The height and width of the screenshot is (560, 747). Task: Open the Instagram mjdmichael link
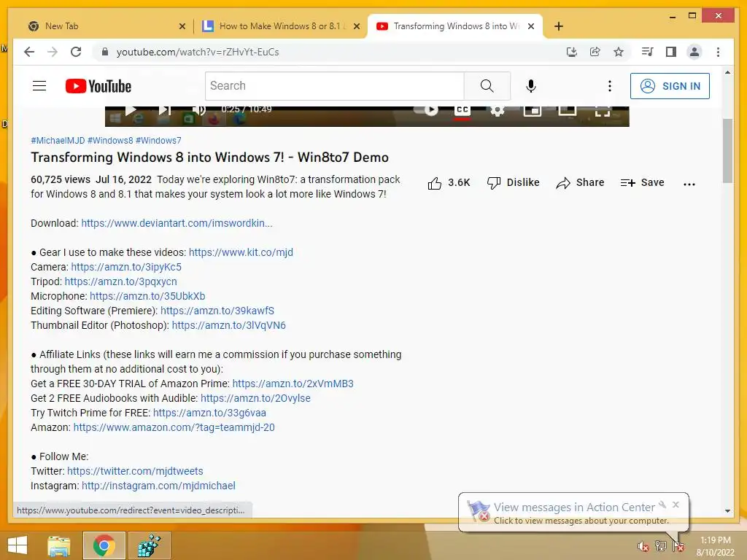tap(158, 486)
